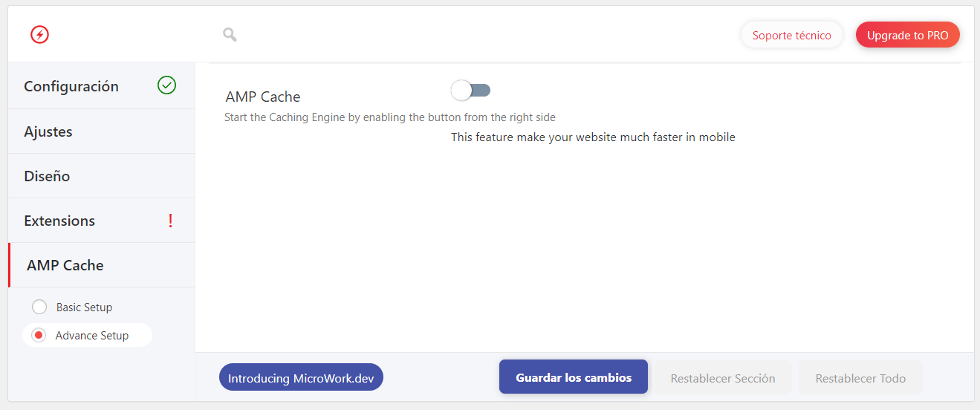Click the AMP lightning bolt logo
This screenshot has width=980, height=410.
pyautogui.click(x=39, y=35)
